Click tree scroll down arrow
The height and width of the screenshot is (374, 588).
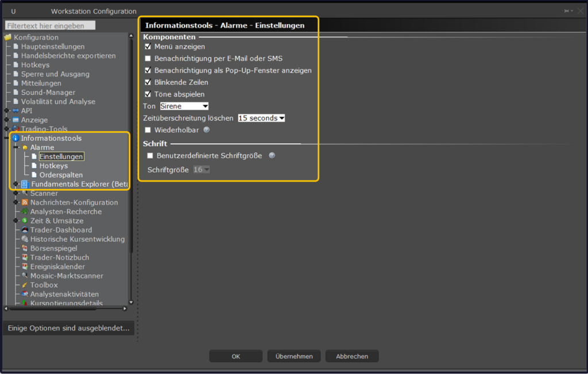(x=131, y=302)
